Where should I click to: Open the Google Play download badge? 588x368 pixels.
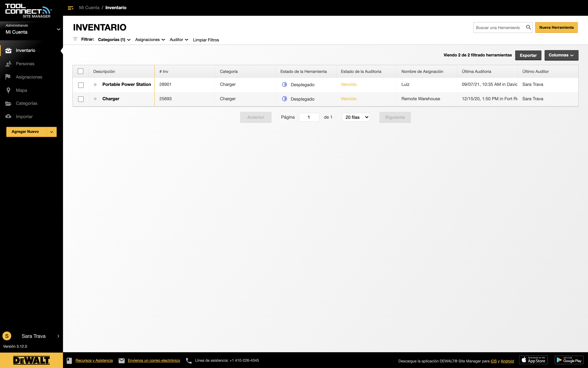tap(569, 360)
